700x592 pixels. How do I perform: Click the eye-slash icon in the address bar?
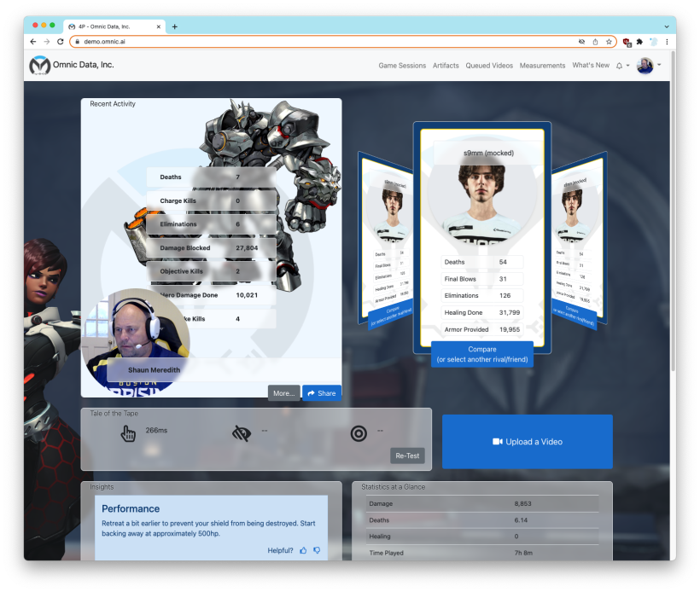pos(581,42)
